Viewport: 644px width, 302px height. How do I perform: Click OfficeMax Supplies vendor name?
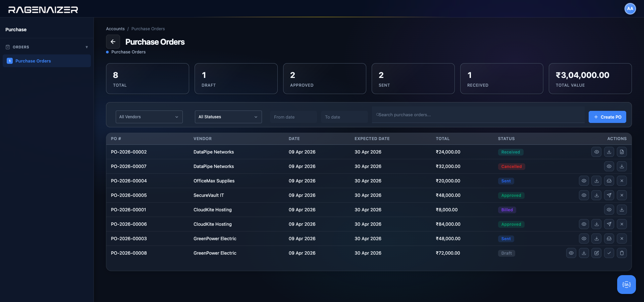click(214, 181)
